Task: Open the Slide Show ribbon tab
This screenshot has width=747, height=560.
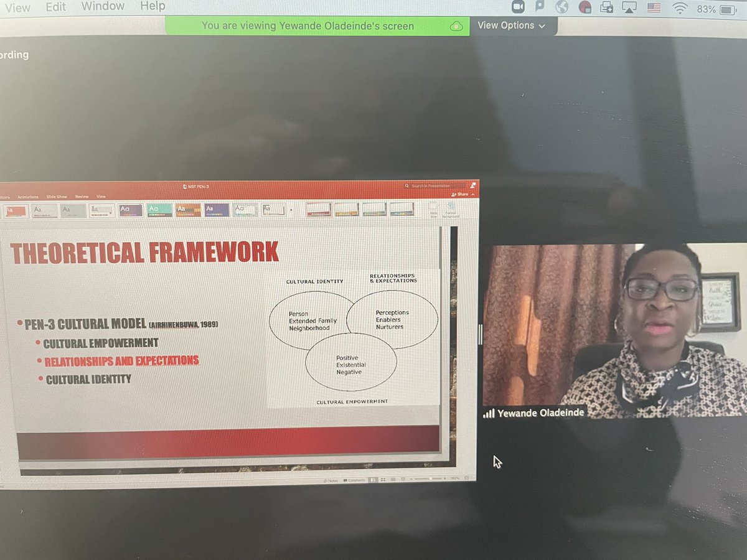Action: (57, 197)
